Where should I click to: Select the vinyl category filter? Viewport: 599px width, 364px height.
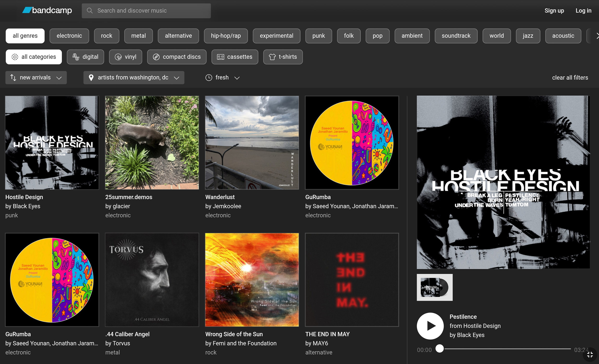(x=126, y=57)
